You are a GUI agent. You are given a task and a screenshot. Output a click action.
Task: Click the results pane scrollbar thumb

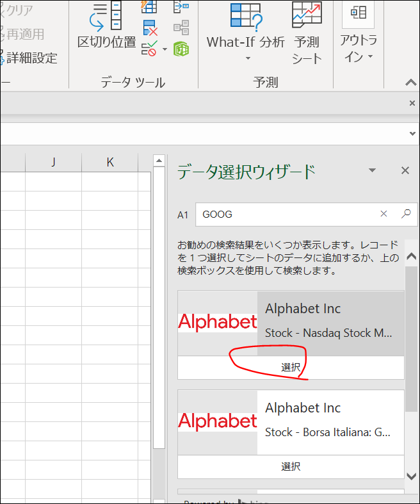point(411,339)
